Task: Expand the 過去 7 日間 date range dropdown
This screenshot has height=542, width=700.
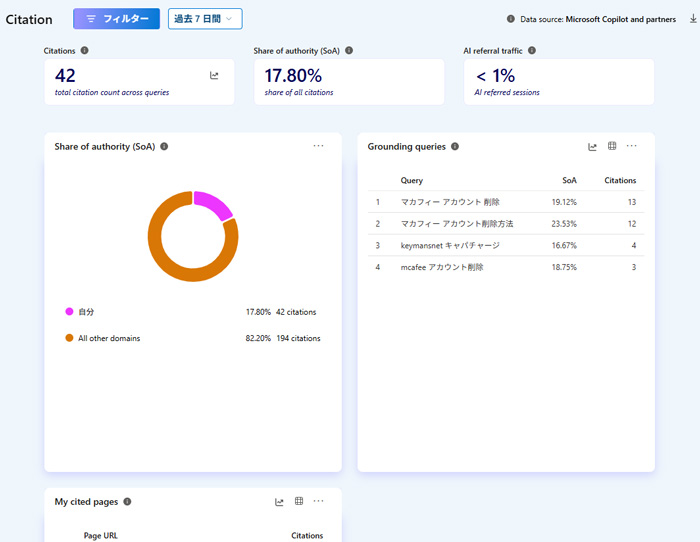Action: 205,19
